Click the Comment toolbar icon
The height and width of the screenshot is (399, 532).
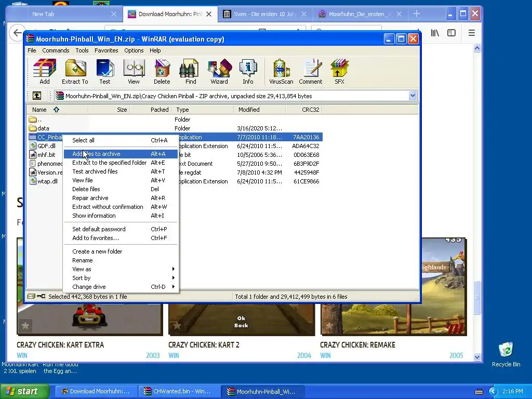click(311, 72)
